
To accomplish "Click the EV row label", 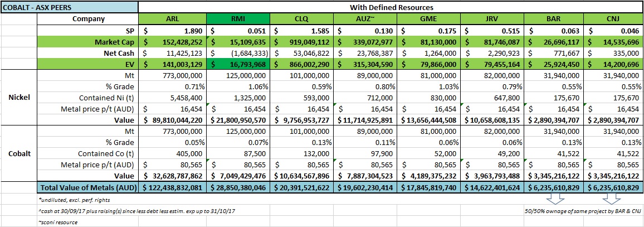I will click(89, 64).
